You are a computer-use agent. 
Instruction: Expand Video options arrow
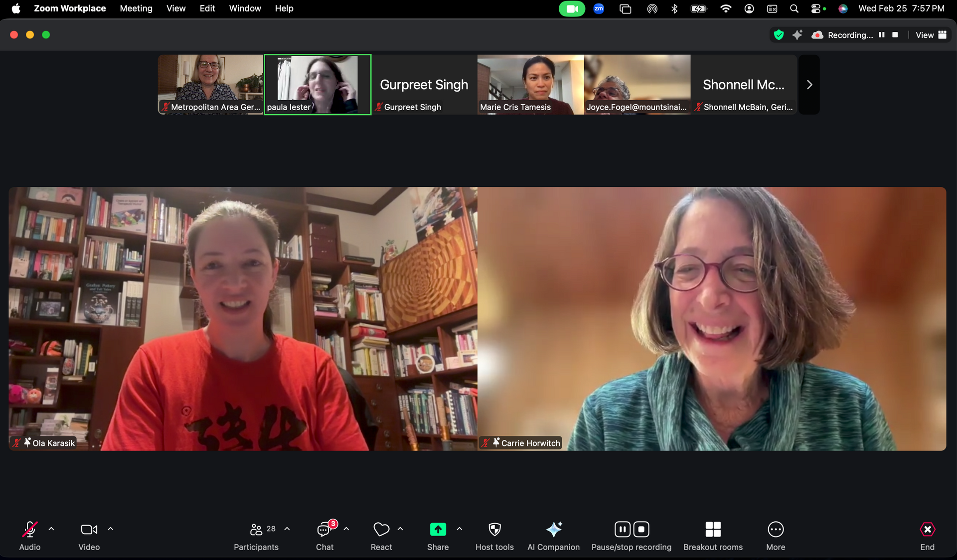coord(111,529)
